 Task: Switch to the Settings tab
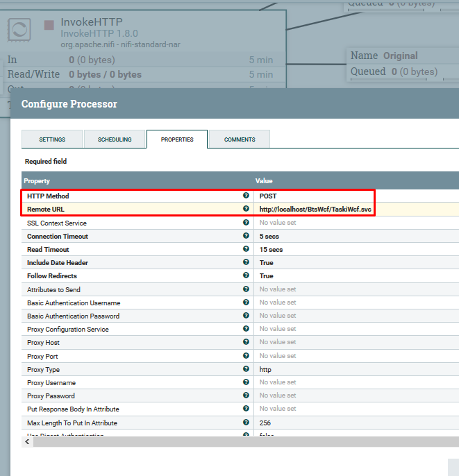(52, 139)
